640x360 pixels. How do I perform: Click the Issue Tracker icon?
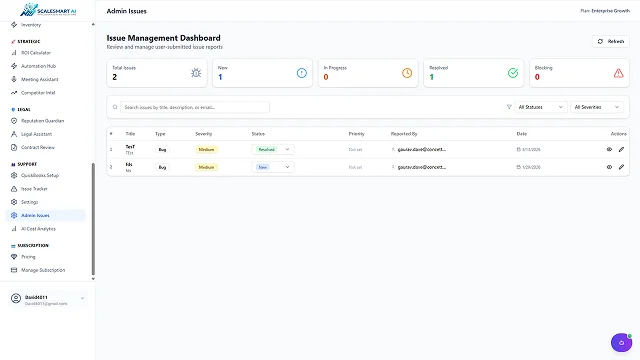14,189
